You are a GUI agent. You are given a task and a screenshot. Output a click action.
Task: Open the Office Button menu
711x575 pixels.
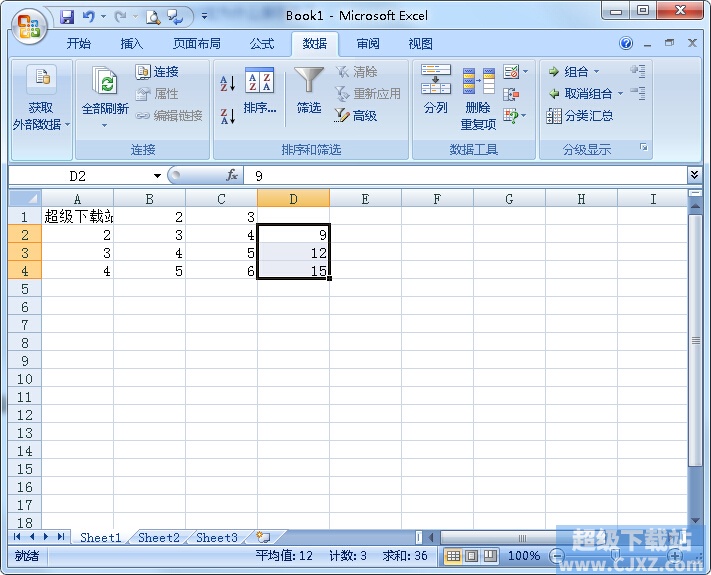coord(29,26)
